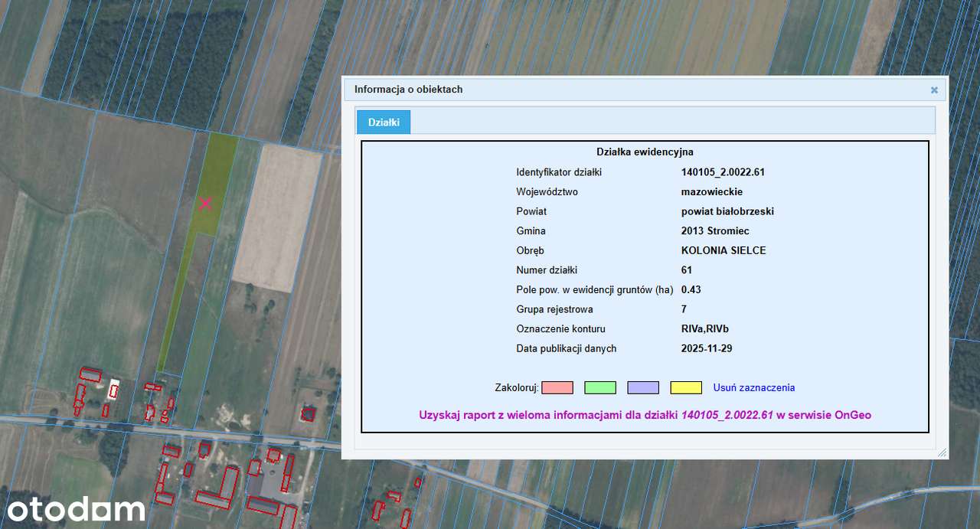The height and width of the screenshot is (529, 980).
Task: Click contour designation RIVa,RIVb
Action: point(705,329)
